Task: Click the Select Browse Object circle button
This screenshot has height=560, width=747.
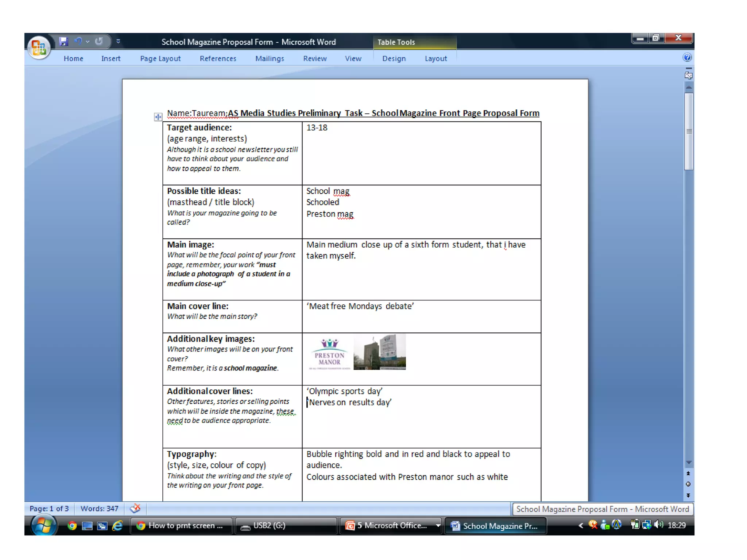Action: pos(688,484)
